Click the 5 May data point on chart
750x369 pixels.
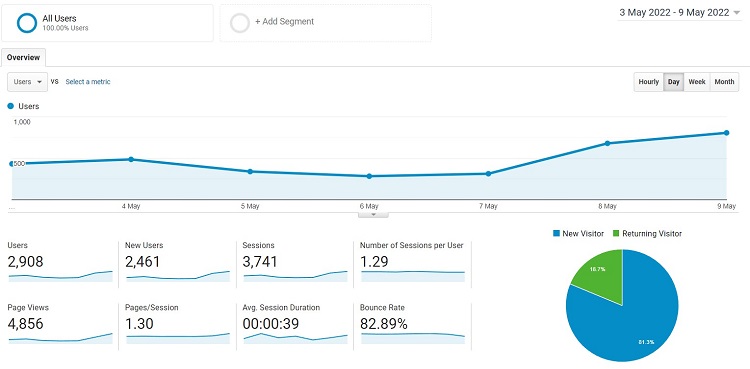(x=250, y=171)
